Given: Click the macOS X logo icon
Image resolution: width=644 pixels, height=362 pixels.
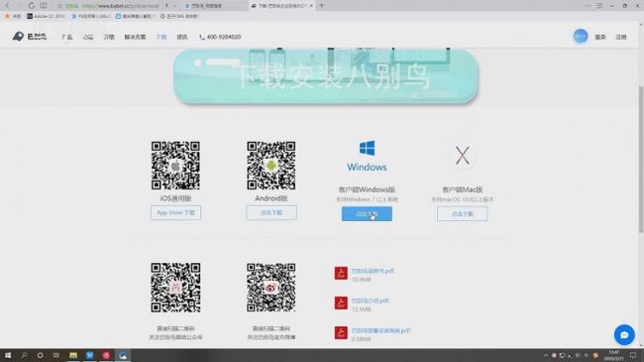Looking at the screenshot, I should pos(463,156).
